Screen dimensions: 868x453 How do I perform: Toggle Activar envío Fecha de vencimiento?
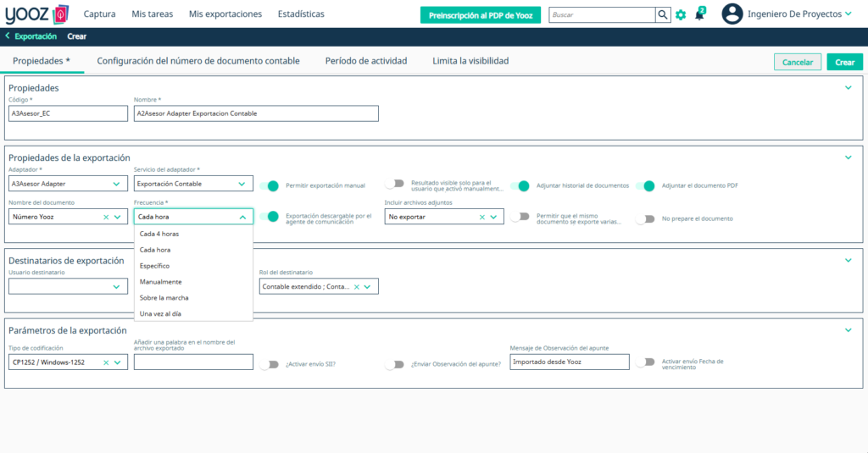645,362
